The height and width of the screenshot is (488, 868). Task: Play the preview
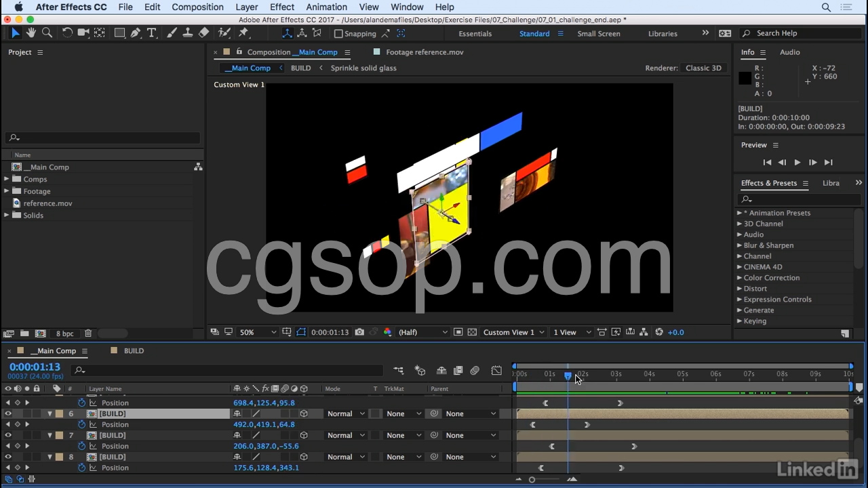click(x=797, y=163)
